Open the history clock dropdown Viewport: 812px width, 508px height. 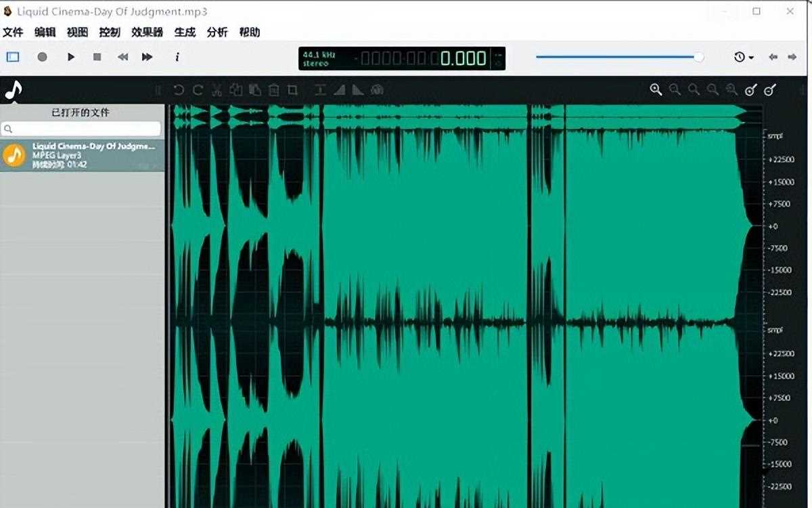click(744, 58)
